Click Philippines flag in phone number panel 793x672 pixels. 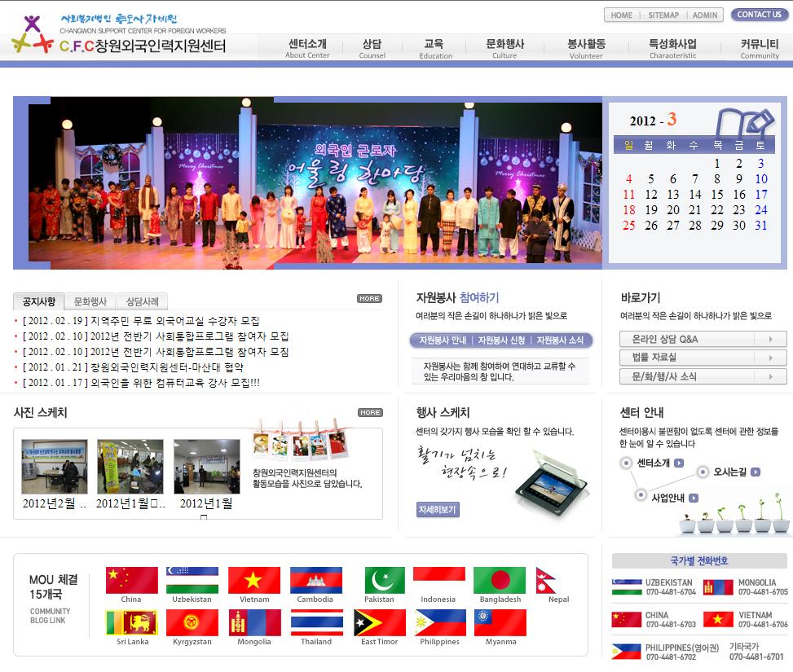627,652
